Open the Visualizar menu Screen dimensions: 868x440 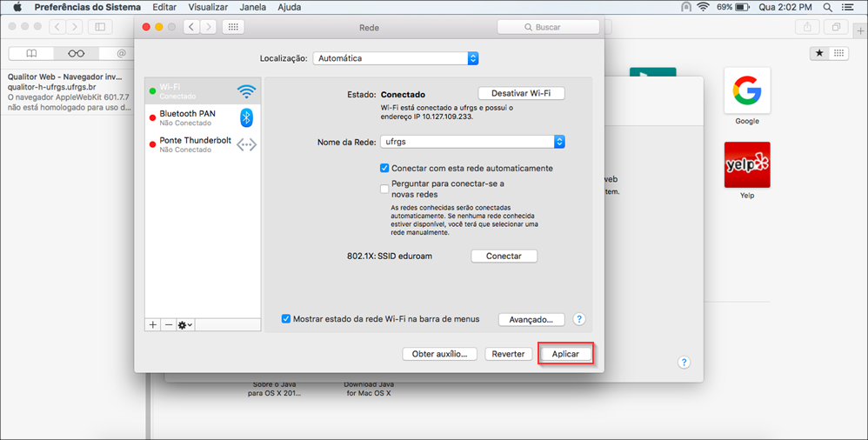208,7
